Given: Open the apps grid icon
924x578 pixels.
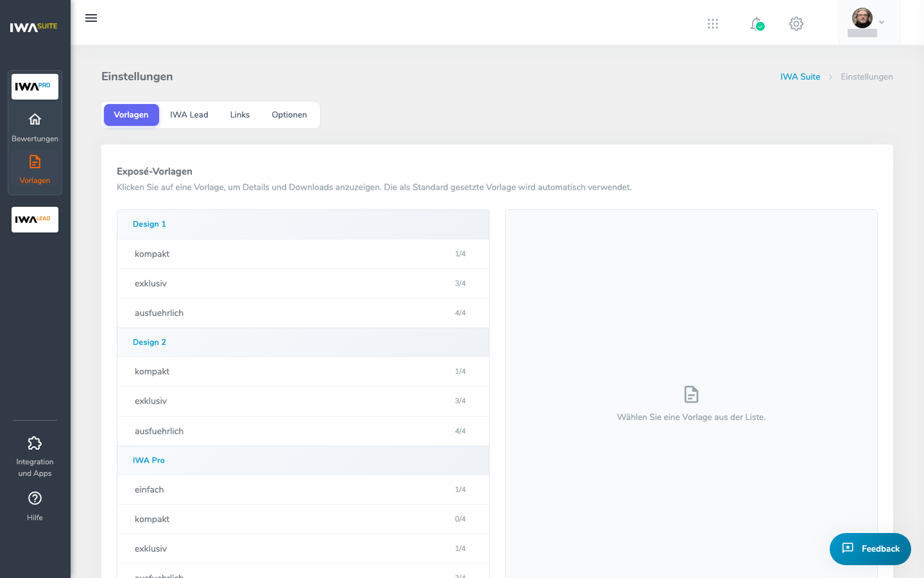Looking at the screenshot, I should click(713, 24).
